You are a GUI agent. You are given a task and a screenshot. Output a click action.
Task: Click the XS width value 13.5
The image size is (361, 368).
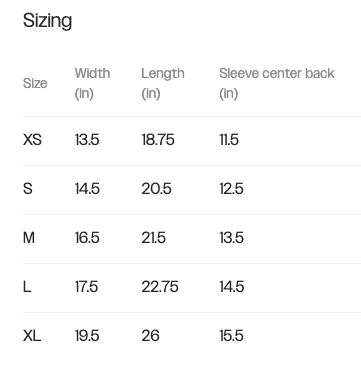87,140
